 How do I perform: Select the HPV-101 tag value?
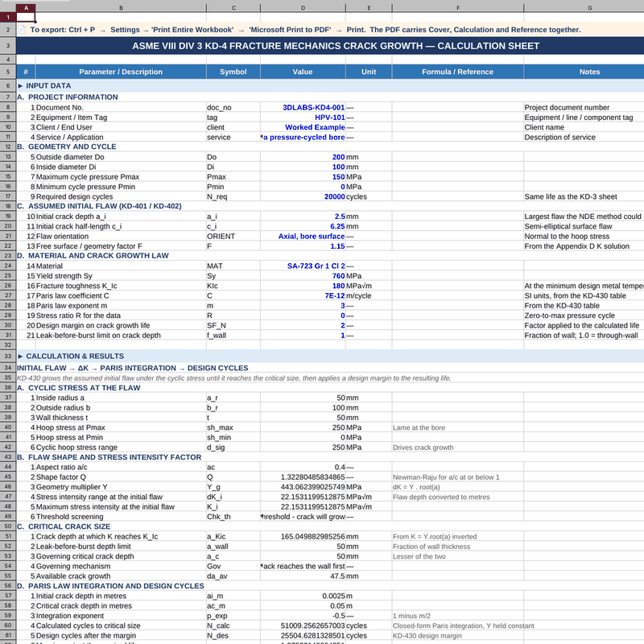coord(303,117)
